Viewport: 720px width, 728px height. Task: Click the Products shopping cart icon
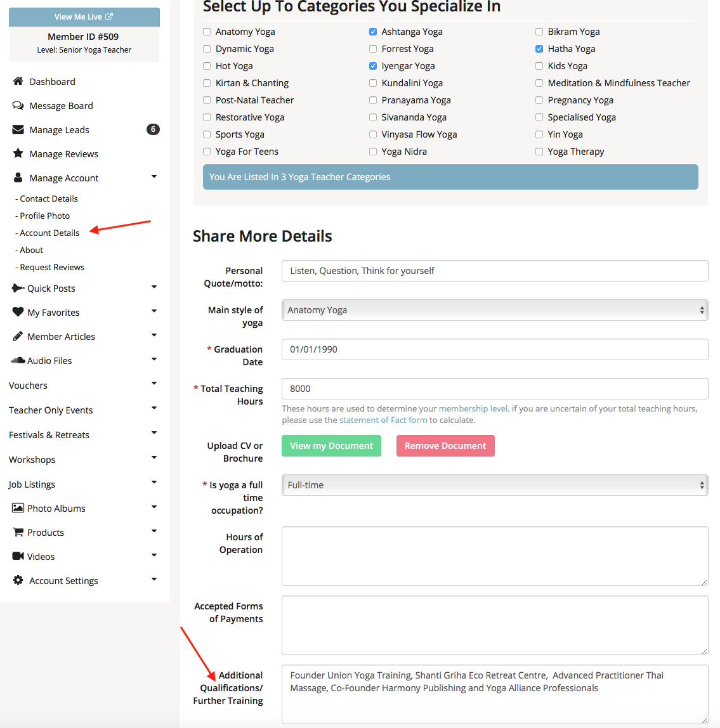(18, 532)
